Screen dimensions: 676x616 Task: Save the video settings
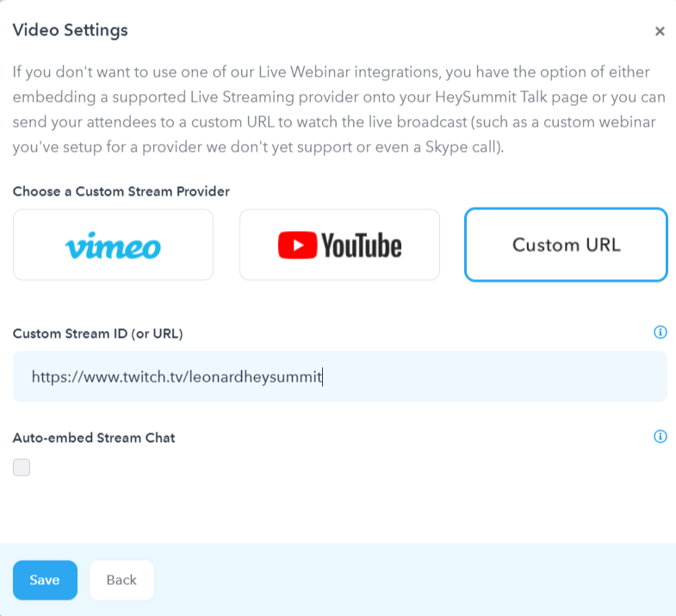coord(46,580)
